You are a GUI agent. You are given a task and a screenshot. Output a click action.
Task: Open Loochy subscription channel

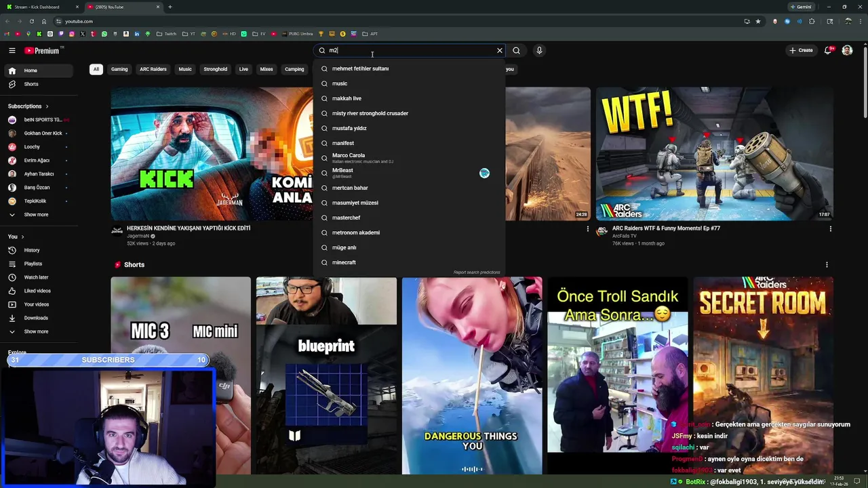[x=39, y=147]
